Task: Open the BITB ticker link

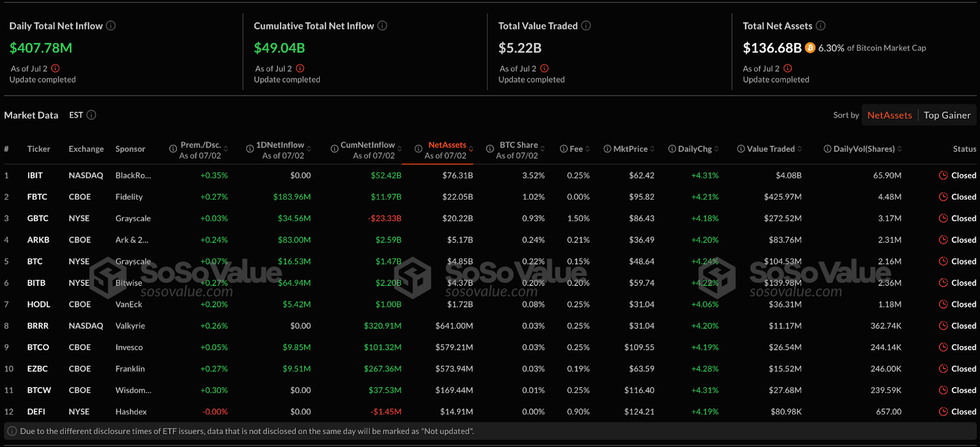Action: pos(36,283)
